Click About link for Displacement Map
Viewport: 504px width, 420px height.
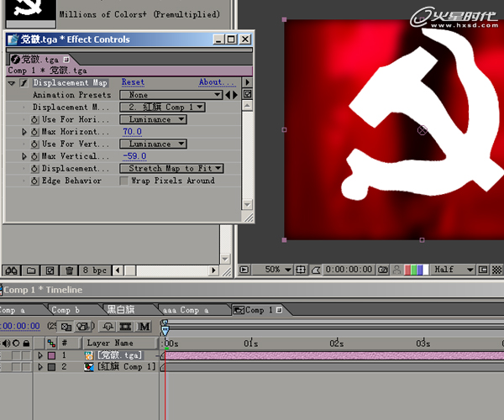(x=217, y=82)
